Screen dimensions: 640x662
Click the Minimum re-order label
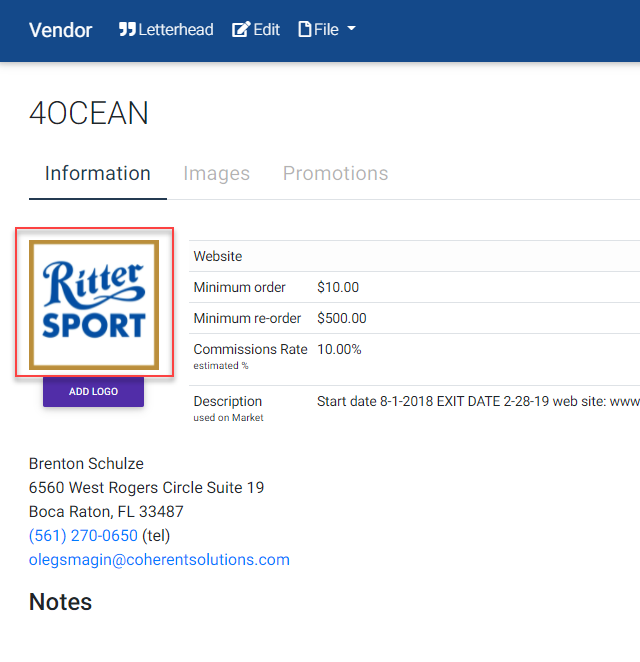point(247,318)
